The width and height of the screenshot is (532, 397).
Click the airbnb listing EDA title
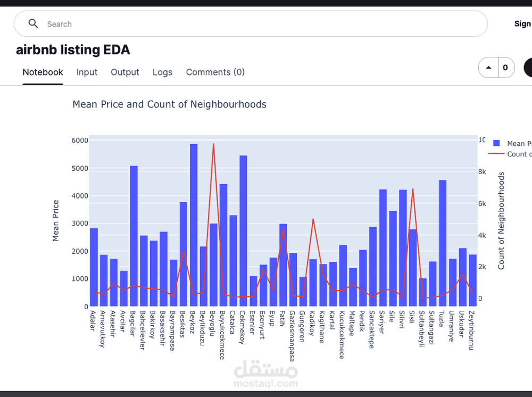(x=73, y=50)
